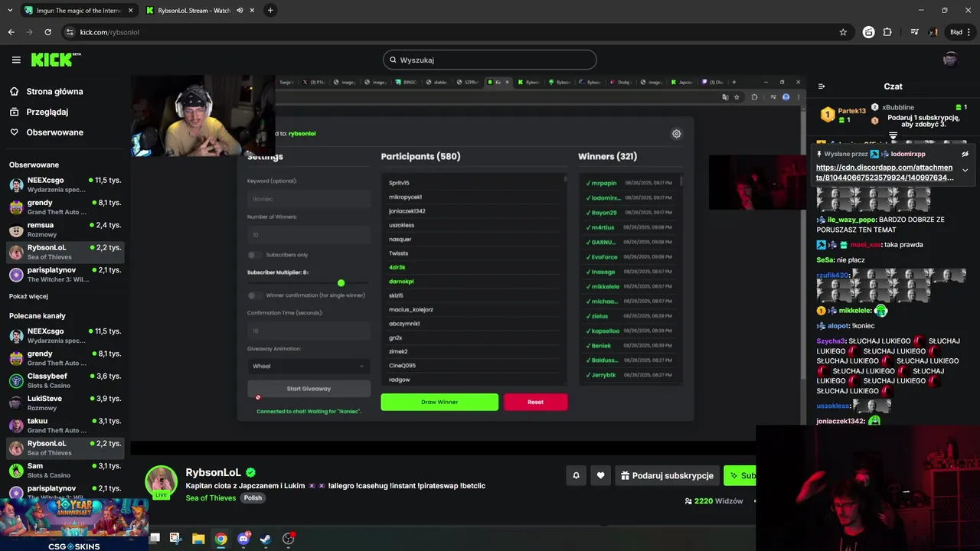980x551 pixels.
Task: Open Obserwowane in sidebar
Action: pos(46,132)
